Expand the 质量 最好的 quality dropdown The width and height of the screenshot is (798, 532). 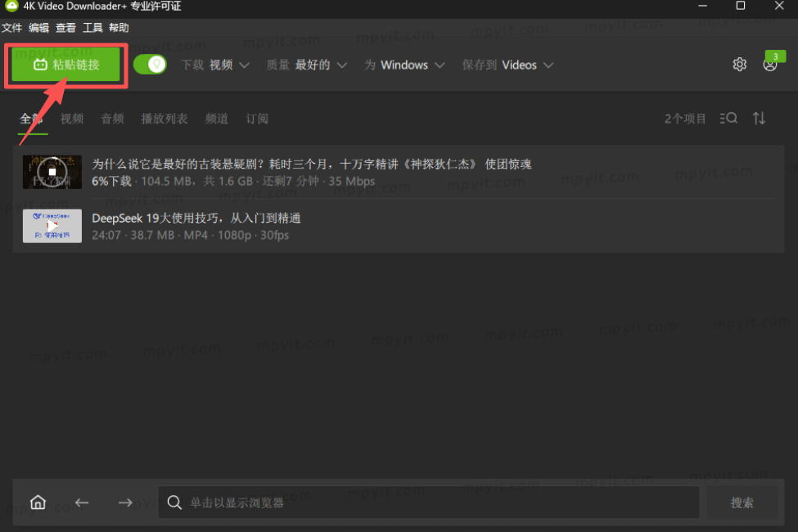pos(307,65)
